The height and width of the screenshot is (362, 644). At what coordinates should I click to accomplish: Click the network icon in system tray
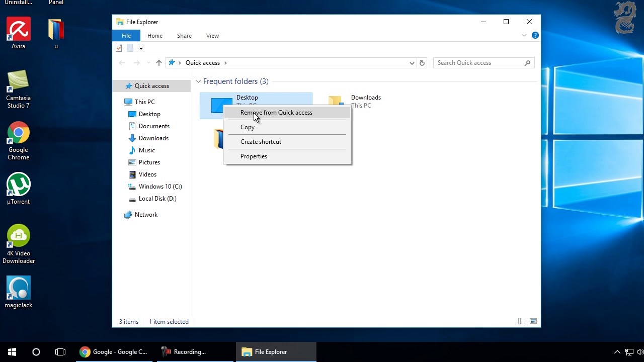(629, 352)
